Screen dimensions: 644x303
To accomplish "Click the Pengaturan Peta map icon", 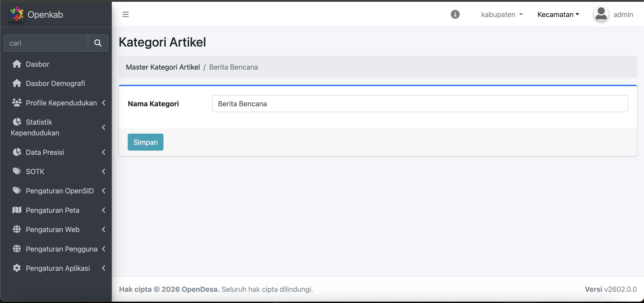I will pos(17,210).
